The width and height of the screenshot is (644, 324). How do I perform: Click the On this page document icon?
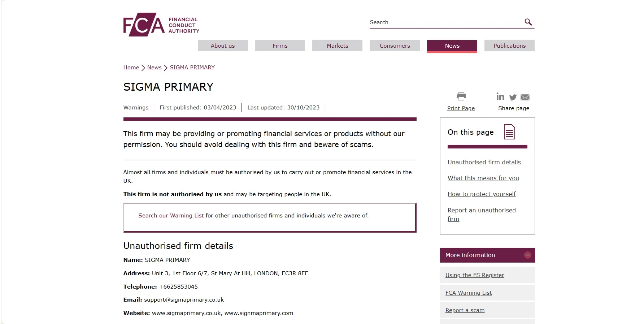click(509, 132)
